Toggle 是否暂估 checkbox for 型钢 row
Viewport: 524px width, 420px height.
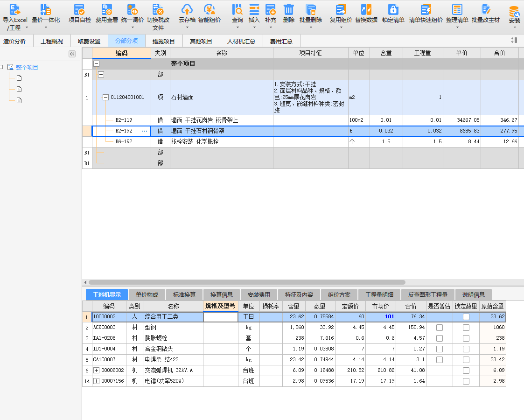[440, 328]
